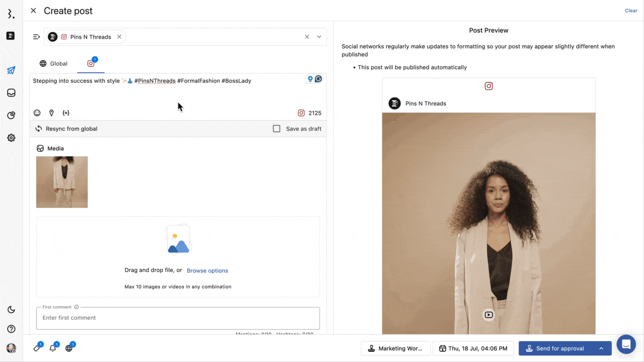Select the Instagram tab
Viewport: 644px width, 362px height.
pyautogui.click(x=91, y=64)
